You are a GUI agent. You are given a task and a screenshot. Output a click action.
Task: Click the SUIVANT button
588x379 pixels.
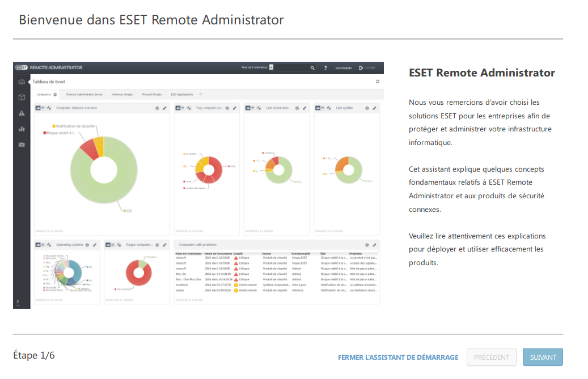coord(543,357)
